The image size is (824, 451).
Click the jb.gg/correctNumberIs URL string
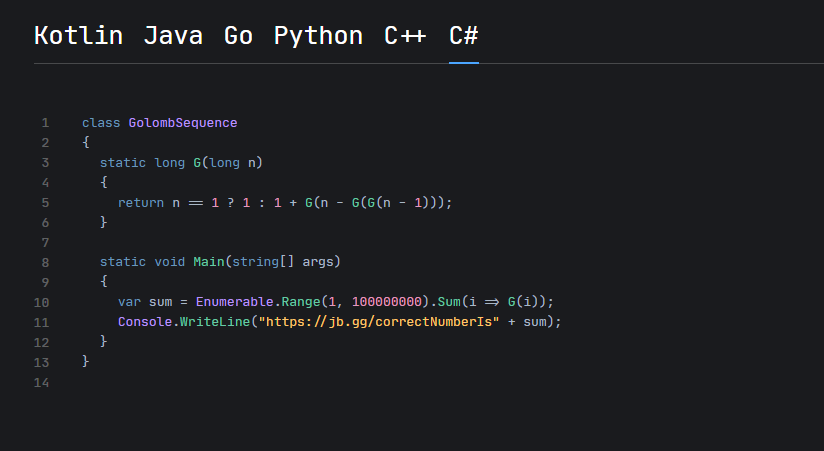(x=378, y=322)
